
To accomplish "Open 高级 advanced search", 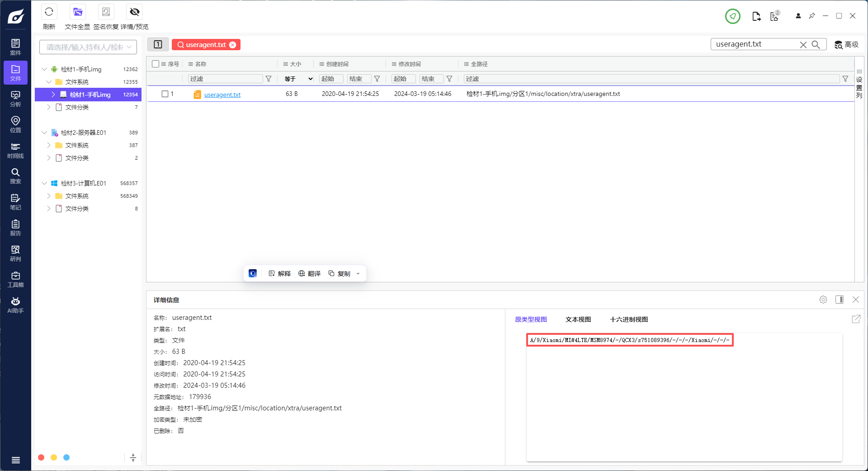I will coord(846,44).
